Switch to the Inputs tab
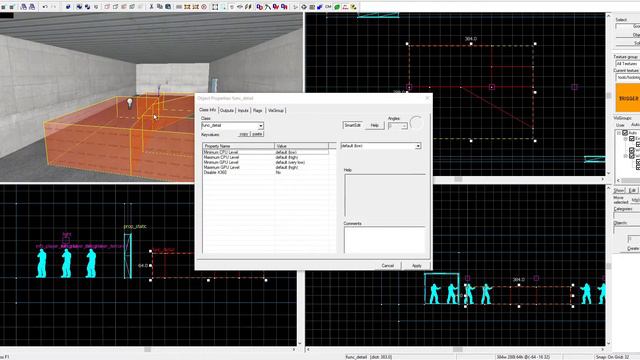Viewport: 640px width, 360px height. [x=243, y=110]
